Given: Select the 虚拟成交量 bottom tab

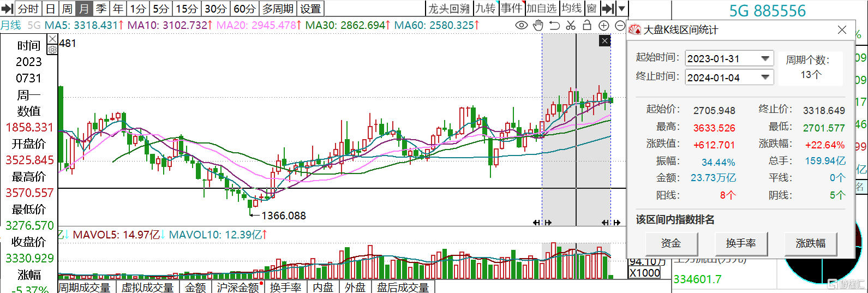Looking at the screenshot, I should click(147, 287).
